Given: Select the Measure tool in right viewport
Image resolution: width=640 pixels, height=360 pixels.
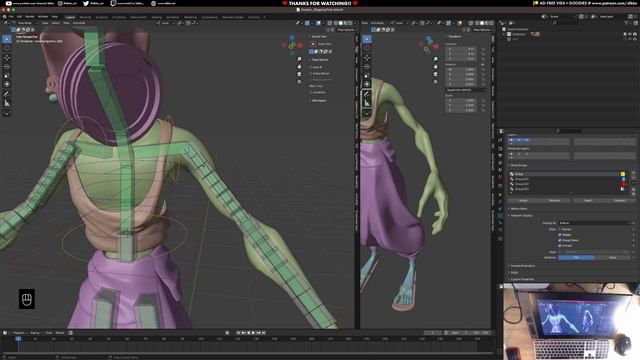Looking at the screenshot, I should coord(367,103).
